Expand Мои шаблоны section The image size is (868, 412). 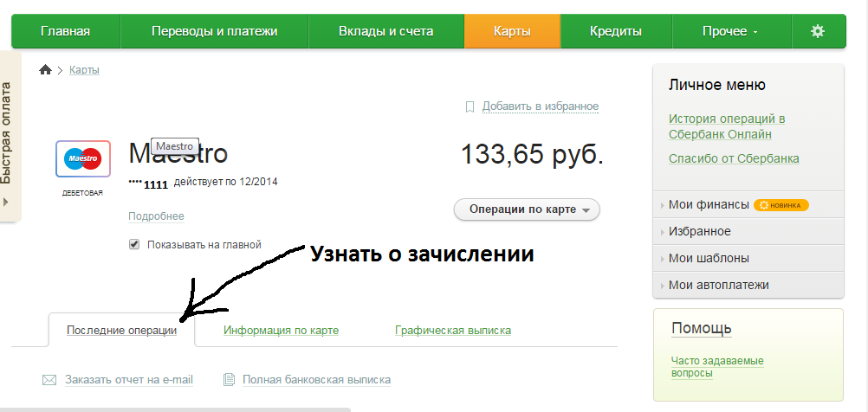(709, 258)
